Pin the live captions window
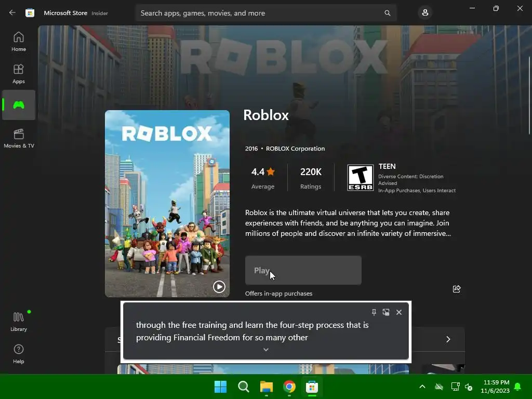This screenshot has height=399, width=532. tap(374, 312)
